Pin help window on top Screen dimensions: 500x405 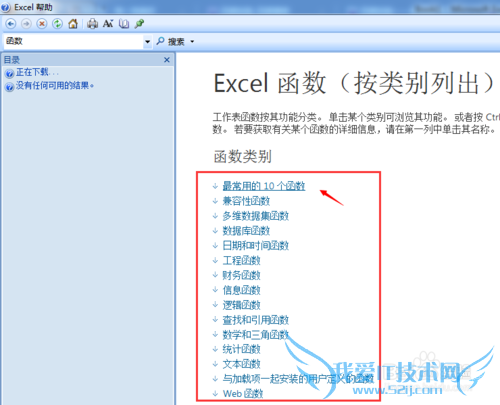(x=139, y=24)
